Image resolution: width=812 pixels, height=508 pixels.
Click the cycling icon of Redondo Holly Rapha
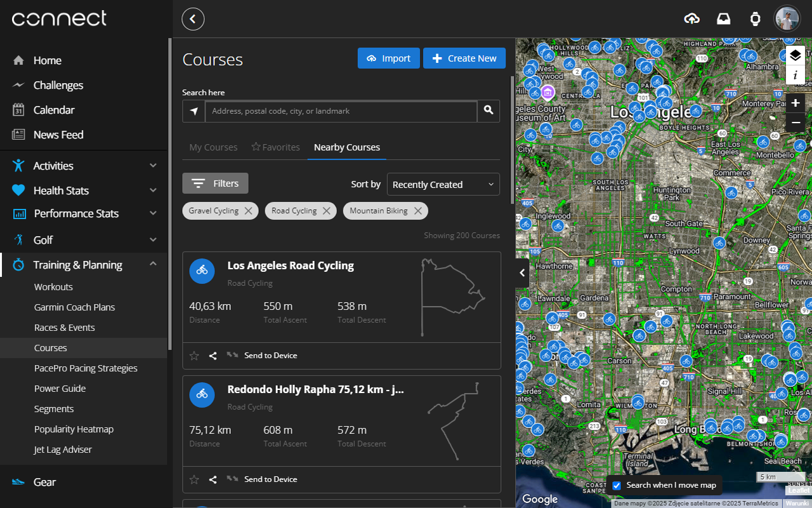[202, 394]
